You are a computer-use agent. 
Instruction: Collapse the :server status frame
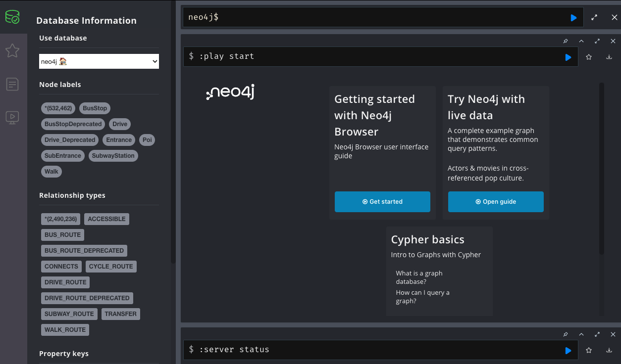tap(581, 334)
